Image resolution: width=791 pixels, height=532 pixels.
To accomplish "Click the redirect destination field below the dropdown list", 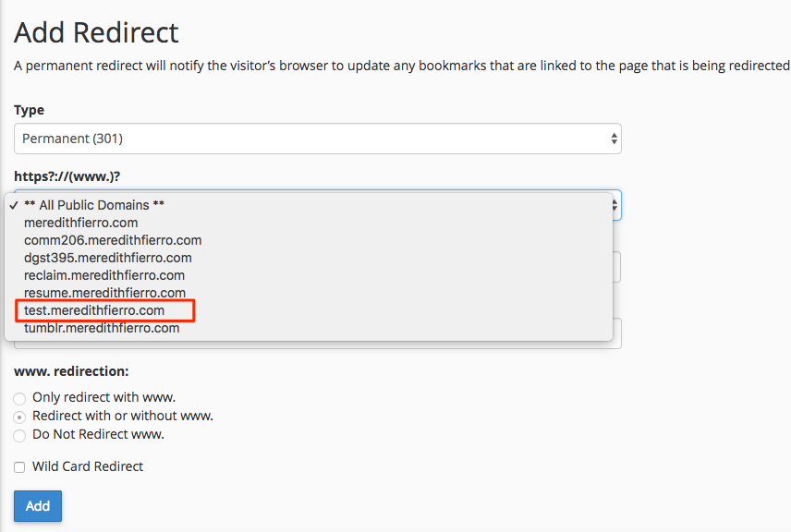I will tap(317, 345).
